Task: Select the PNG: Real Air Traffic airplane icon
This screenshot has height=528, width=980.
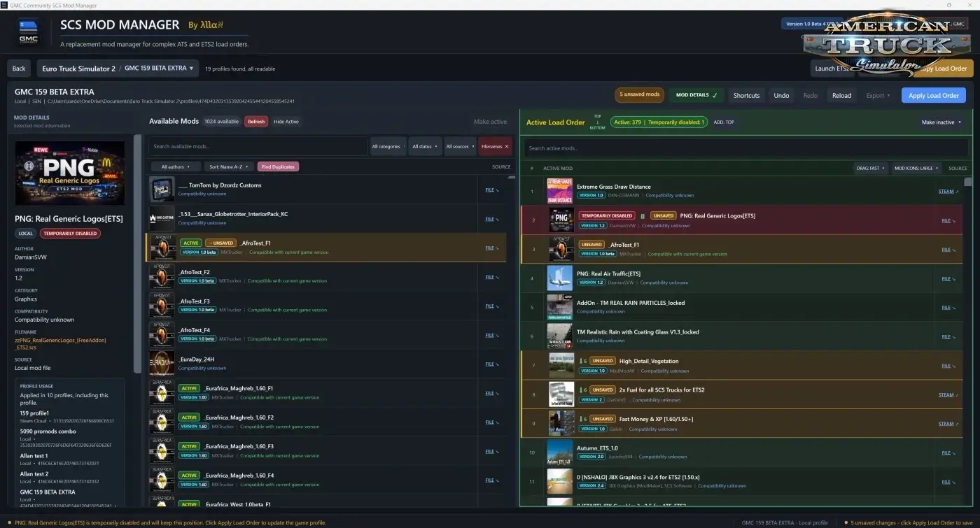Action: [560, 278]
